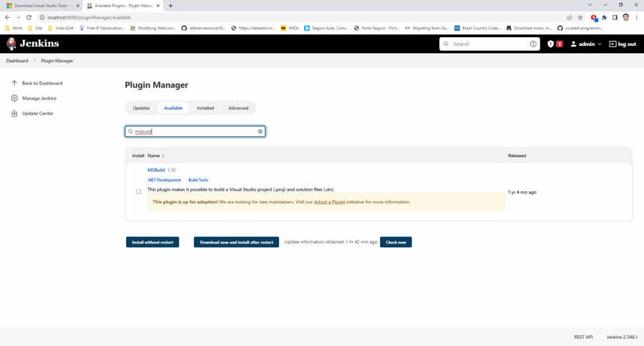The image size is (644, 346).
Task: Open the Adopt a Plugin link
Action: coord(329,202)
